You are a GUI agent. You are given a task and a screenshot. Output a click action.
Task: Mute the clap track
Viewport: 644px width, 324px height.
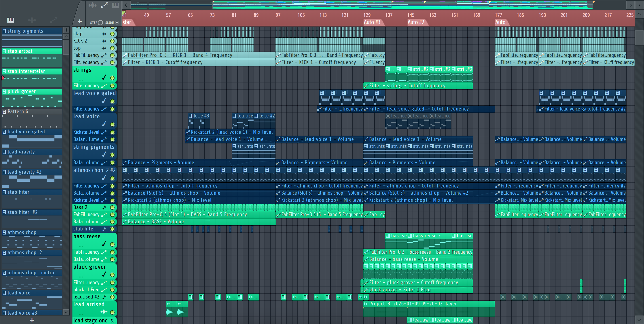tap(112, 34)
